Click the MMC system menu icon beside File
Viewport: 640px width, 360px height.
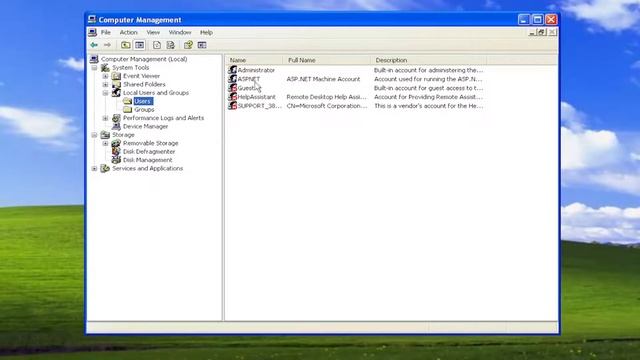pyautogui.click(x=93, y=32)
